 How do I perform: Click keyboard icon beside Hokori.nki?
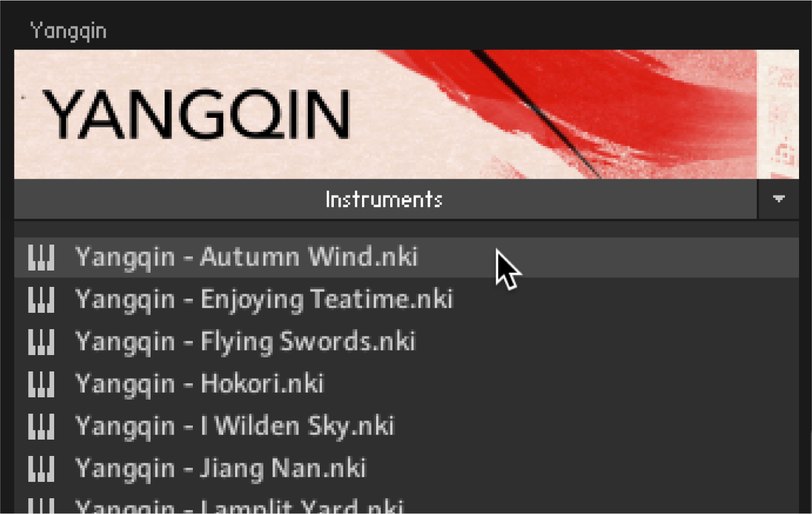click(41, 384)
